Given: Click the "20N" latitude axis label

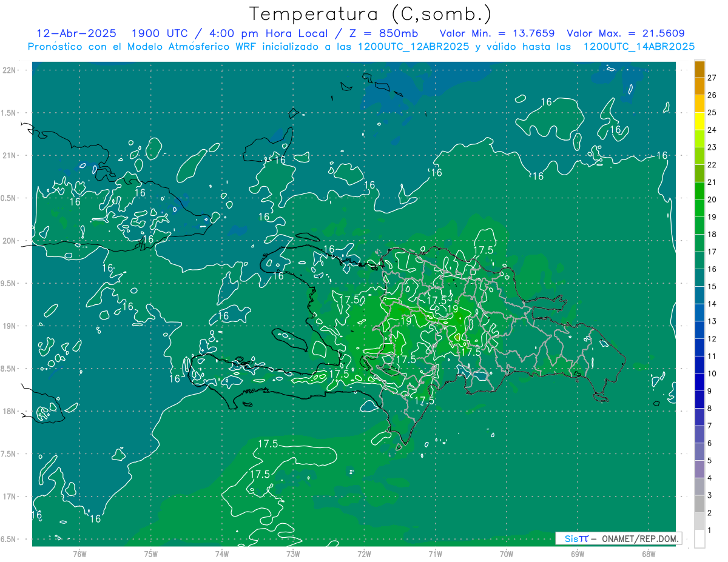Looking at the screenshot, I should pos(10,241).
